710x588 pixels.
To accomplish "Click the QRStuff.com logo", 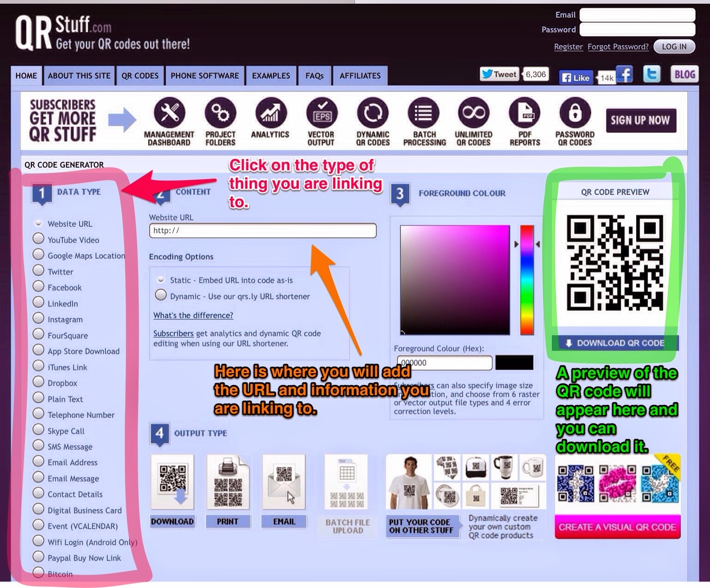I will (103, 33).
